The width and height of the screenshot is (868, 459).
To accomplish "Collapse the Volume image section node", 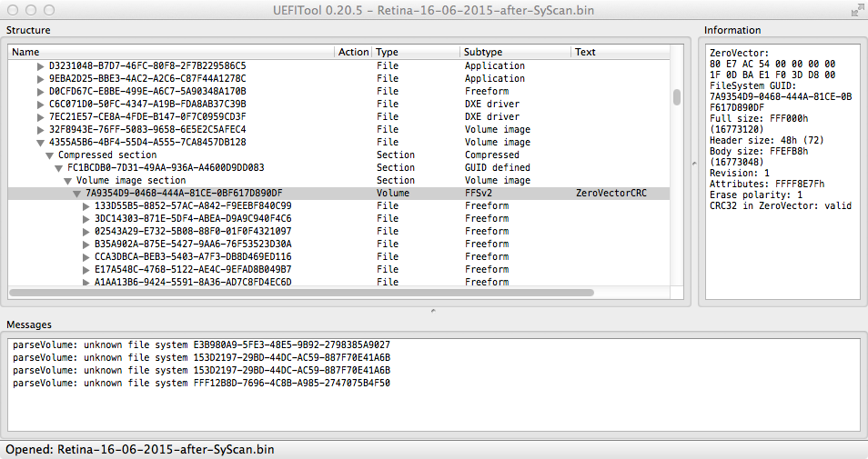I will 67,181.
